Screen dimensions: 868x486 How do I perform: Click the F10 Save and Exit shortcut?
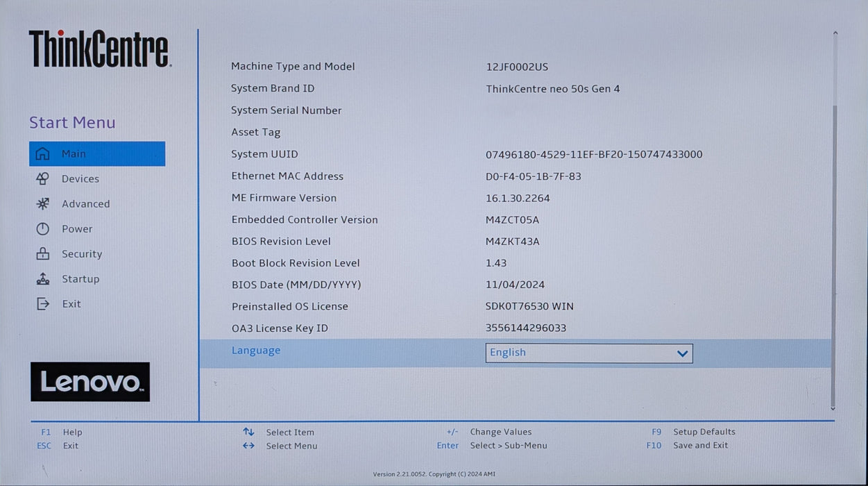[688, 446]
